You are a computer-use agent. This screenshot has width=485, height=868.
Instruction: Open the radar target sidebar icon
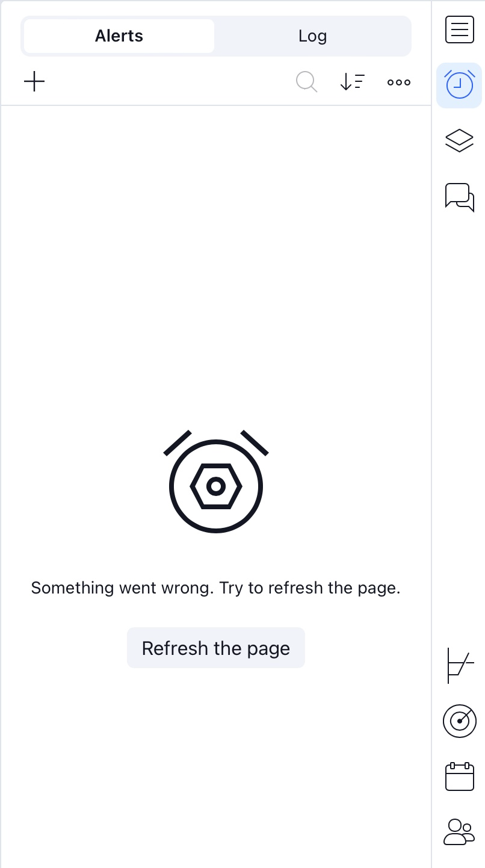click(x=460, y=721)
